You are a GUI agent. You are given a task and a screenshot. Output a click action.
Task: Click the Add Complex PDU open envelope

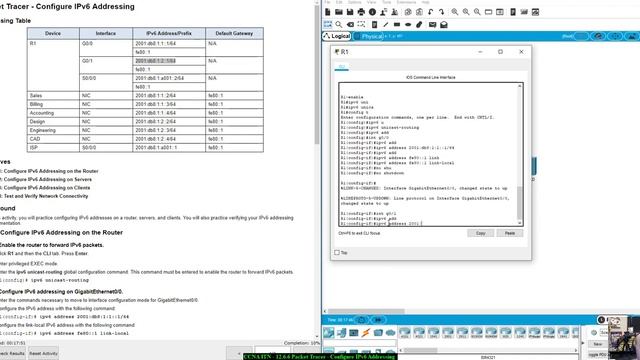(444, 24)
